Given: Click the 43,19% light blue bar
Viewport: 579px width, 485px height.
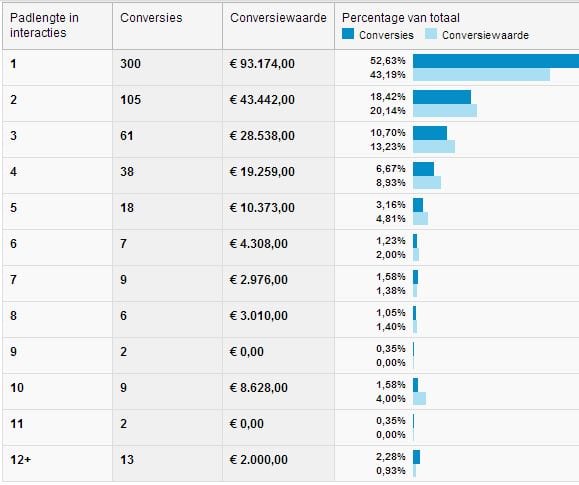Looking at the screenshot, I should 482,75.
